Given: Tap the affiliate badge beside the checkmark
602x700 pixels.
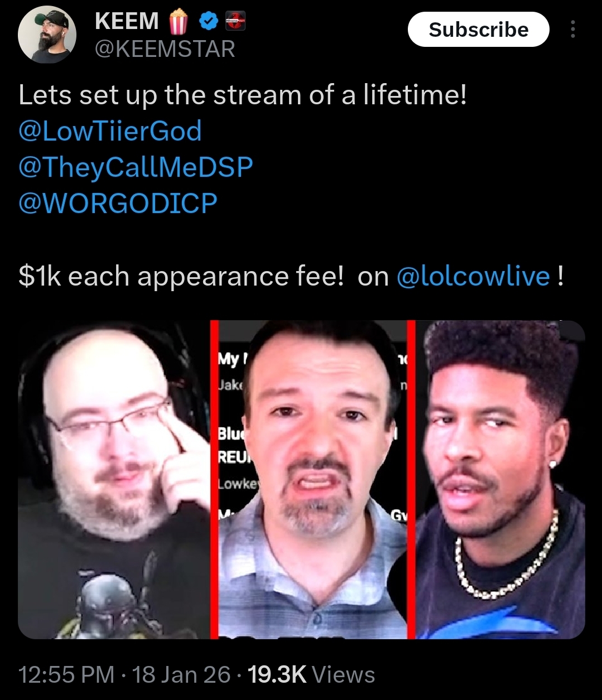Looking at the screenshot, I should [234, 22].
